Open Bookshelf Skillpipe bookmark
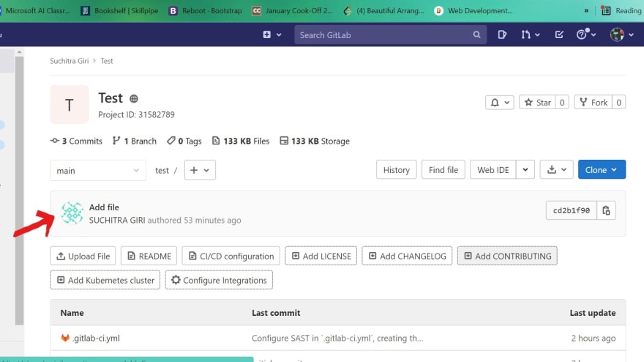644x362 pixels. point(119,11)
